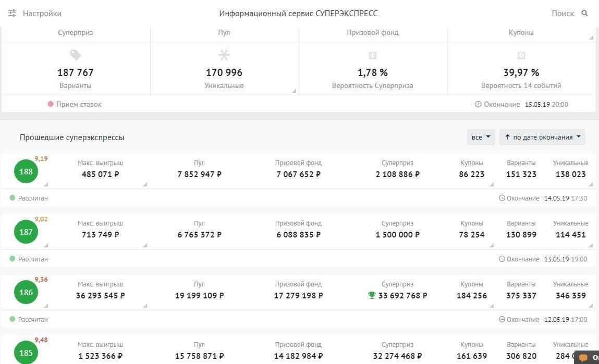Expand the corner arrow under 78 254 Купоны
The height and width of the screenshot is (364, 599).
click(x=492, y=245)
